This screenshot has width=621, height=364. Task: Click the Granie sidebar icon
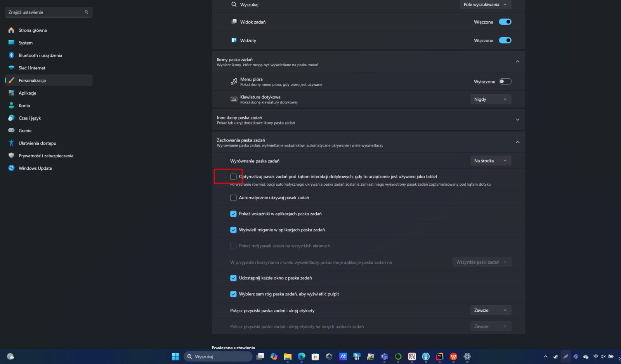point(11,131)
